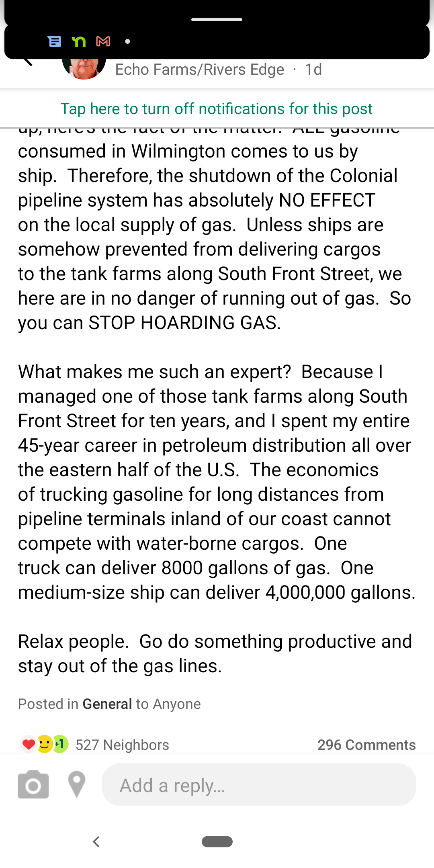This screenshot has height=868, width=434.
Task: Tap the notification overflow dot
Action: coord(127,41)
